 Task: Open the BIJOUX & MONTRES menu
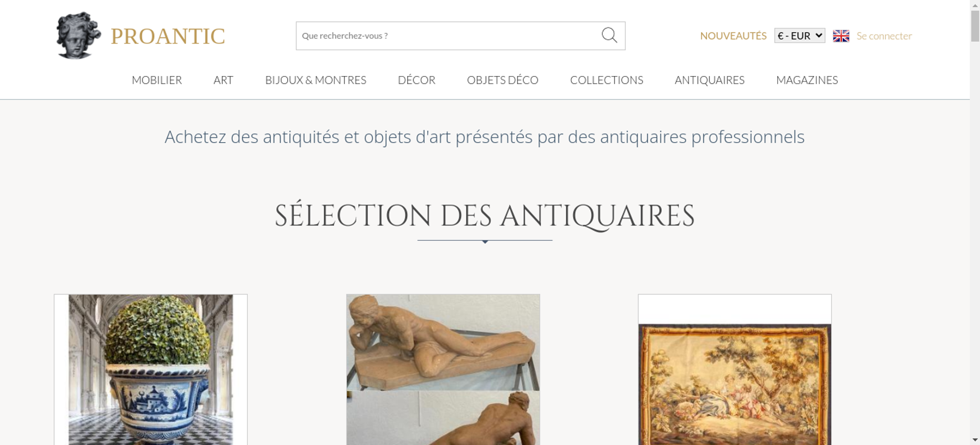[316, 80]
